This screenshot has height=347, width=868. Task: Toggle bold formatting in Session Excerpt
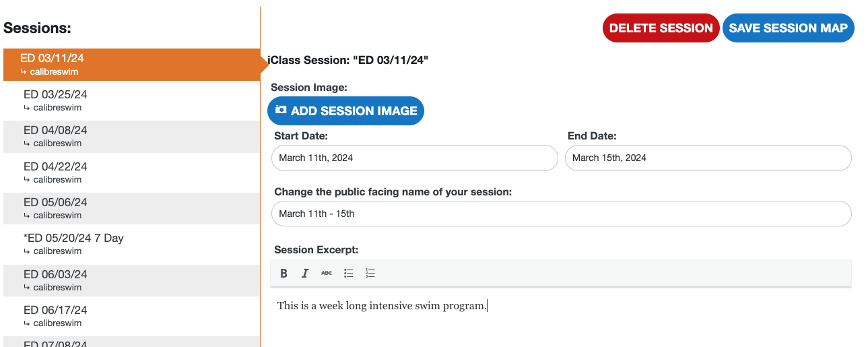click(283, 273)
